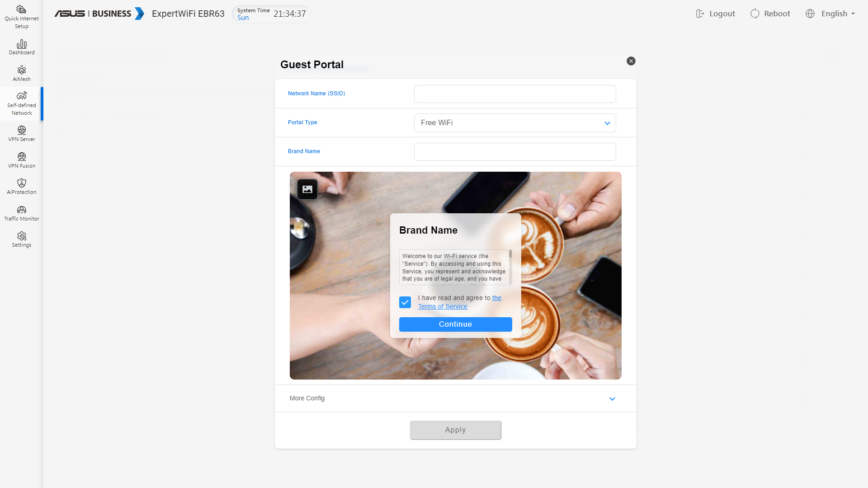
Task: Open the AiMesh page
Action: (21, 74)
